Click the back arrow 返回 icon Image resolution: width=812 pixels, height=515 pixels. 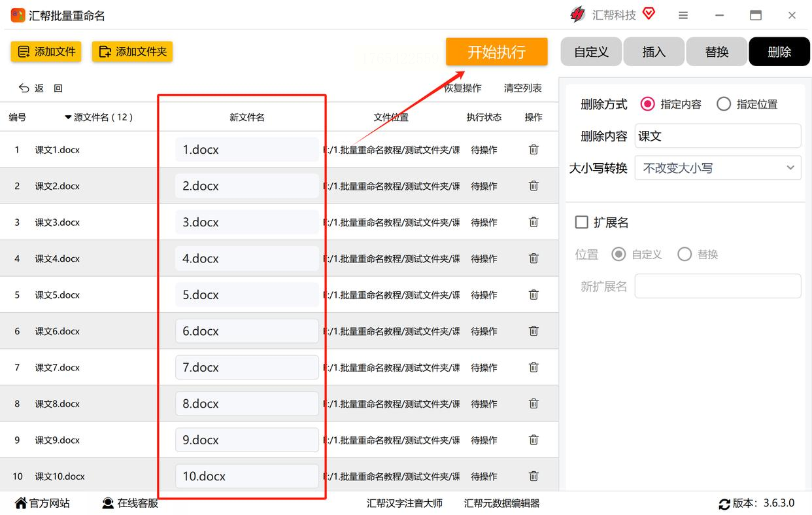(24, 88)
